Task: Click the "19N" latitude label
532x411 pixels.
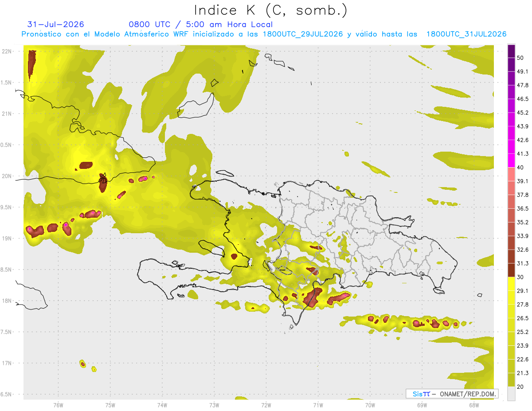Action: (7, 239)
